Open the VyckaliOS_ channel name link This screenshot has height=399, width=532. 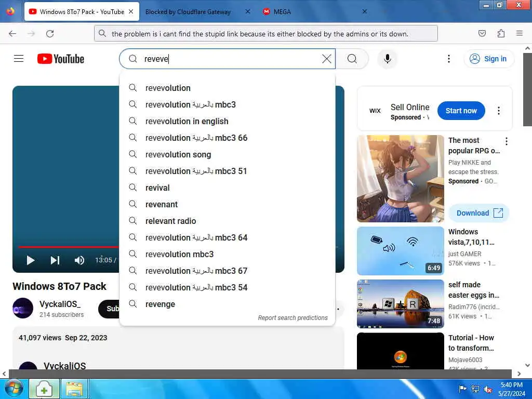[60, 304]
